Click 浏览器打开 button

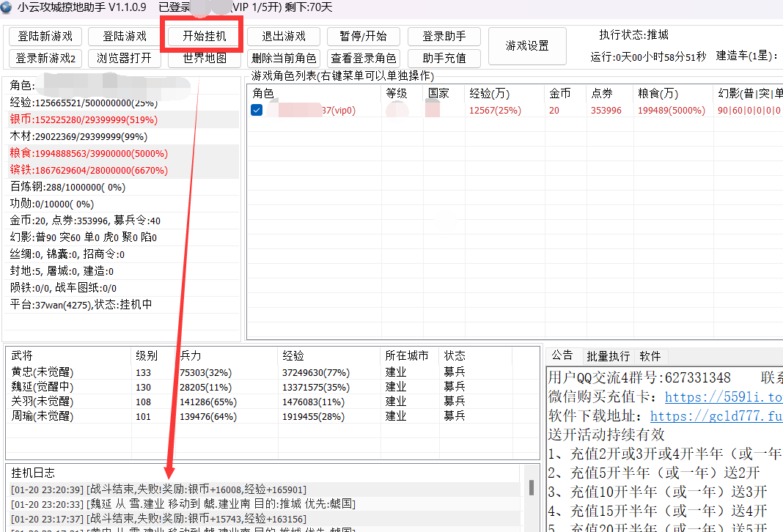(124, 58)
